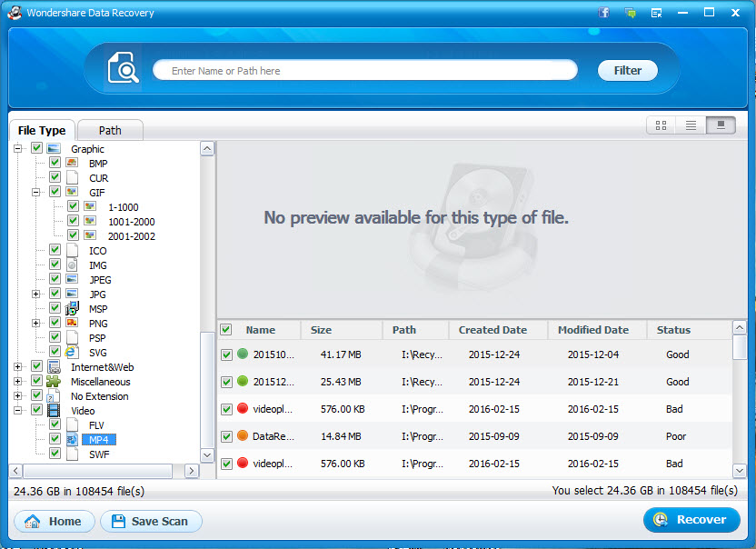The width and height of the screenshot is (756, 549).
Task: Click the PNG file type icon
Action: coord(72,323)
